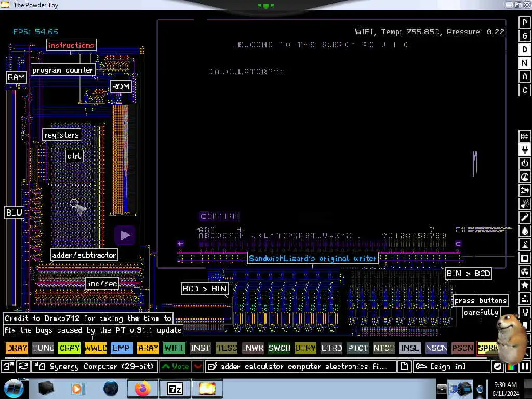
Task: Open the Liquids droplet icon
Action: (x=525, y=231)
